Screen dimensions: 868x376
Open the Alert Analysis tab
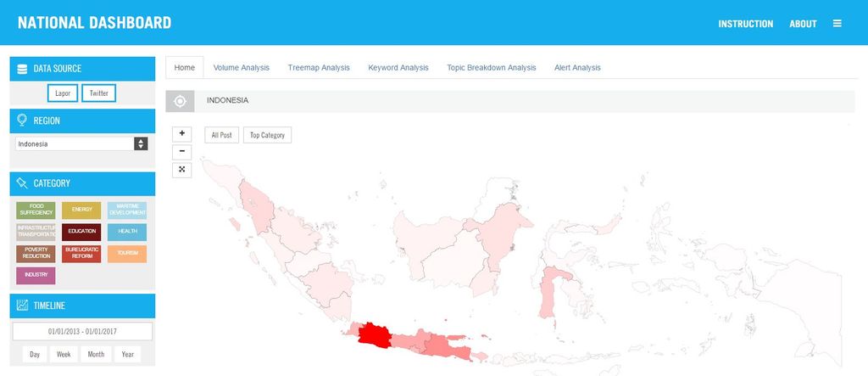tap(577, 68)
